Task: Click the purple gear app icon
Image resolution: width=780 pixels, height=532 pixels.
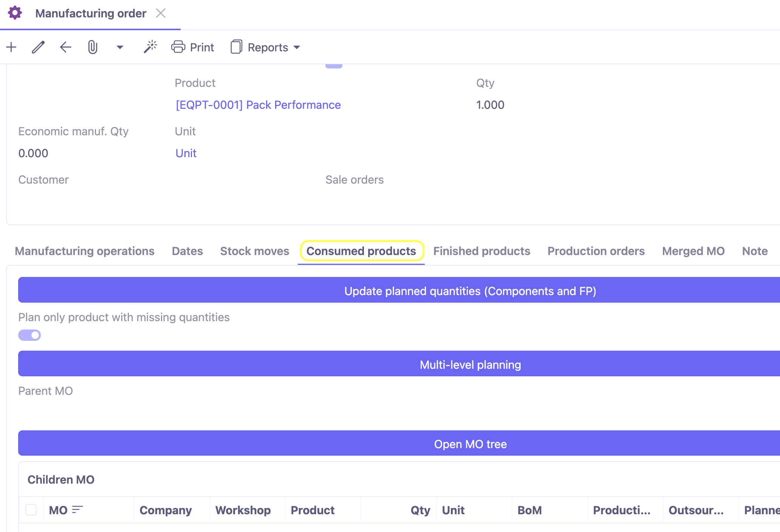Action: click(x=15, y=13)
